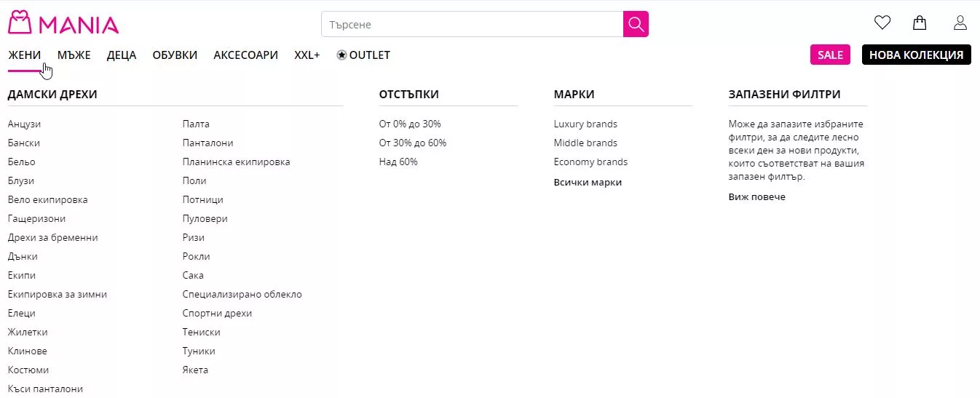Screen dimensions: 980x398
Task: Open the user account icon
Action: pyautogui.click(x=960, y=23)
